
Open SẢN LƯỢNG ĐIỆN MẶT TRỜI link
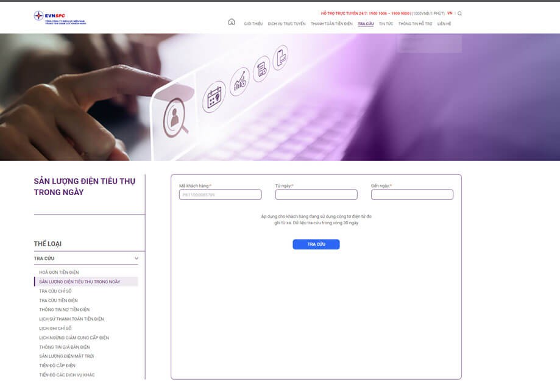tap(66, 356)
